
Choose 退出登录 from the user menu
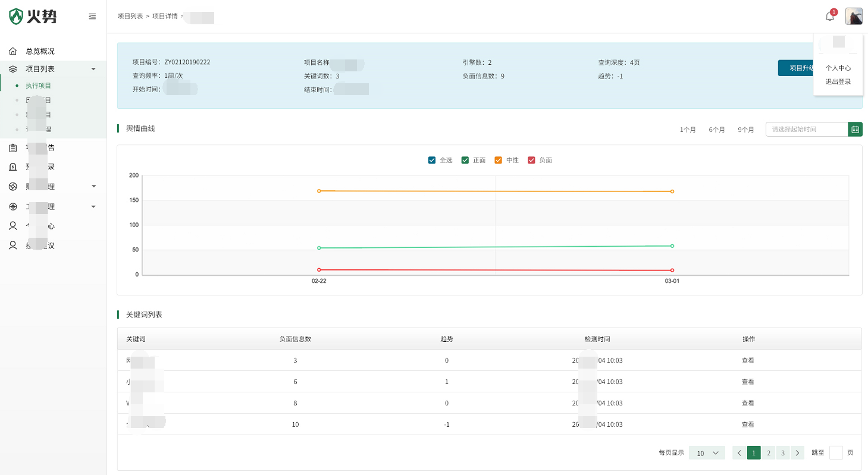click(x=838, y=81)
